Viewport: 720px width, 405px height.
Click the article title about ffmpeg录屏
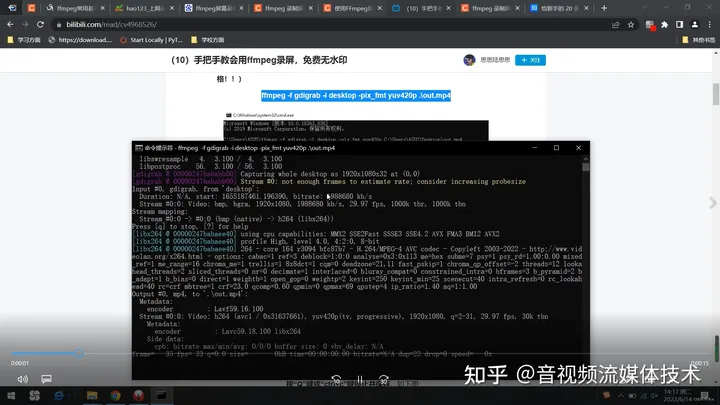(x=259, y=60)
